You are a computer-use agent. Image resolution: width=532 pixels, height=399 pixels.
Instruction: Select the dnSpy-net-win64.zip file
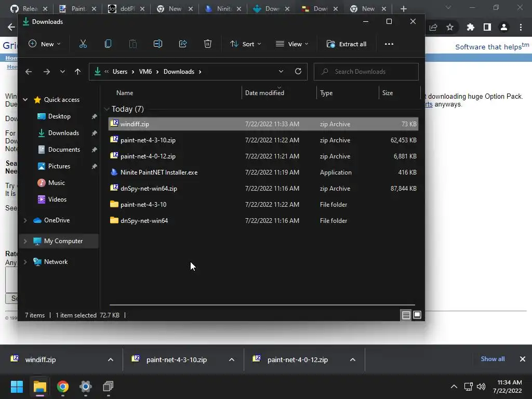(x=263, y=188)
